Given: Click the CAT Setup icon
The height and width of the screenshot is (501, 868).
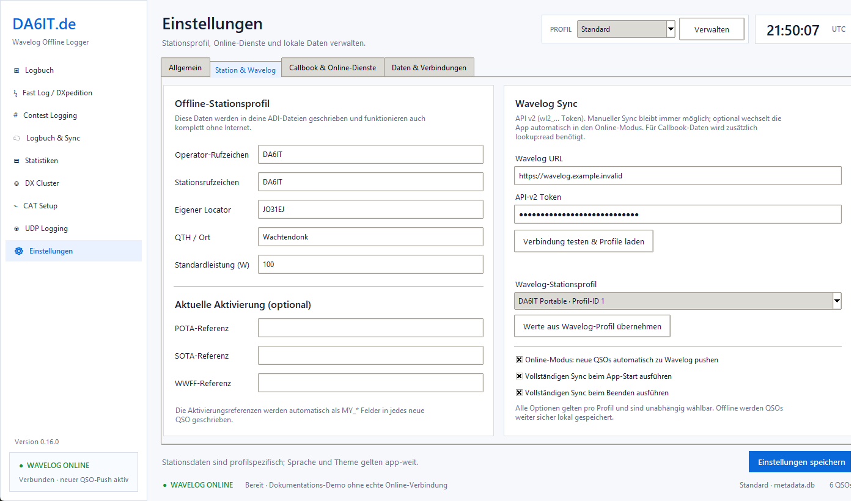Looking at the screenshot, I should tap(15, 206).
